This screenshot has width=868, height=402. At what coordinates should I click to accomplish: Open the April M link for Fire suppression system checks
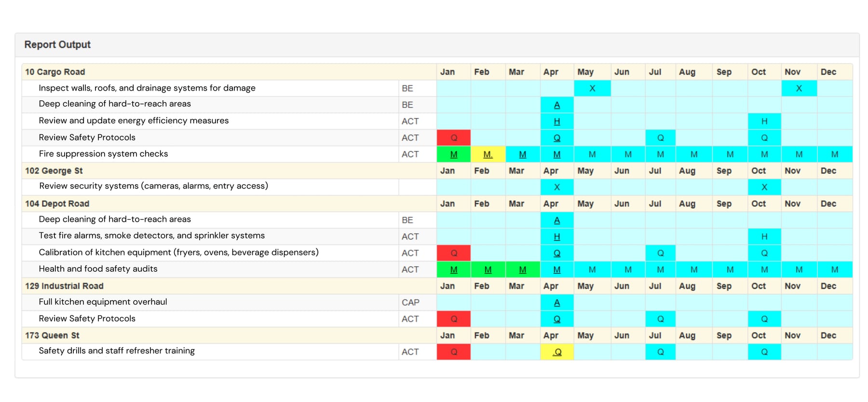pyautogui.click(x=557, y=154)
